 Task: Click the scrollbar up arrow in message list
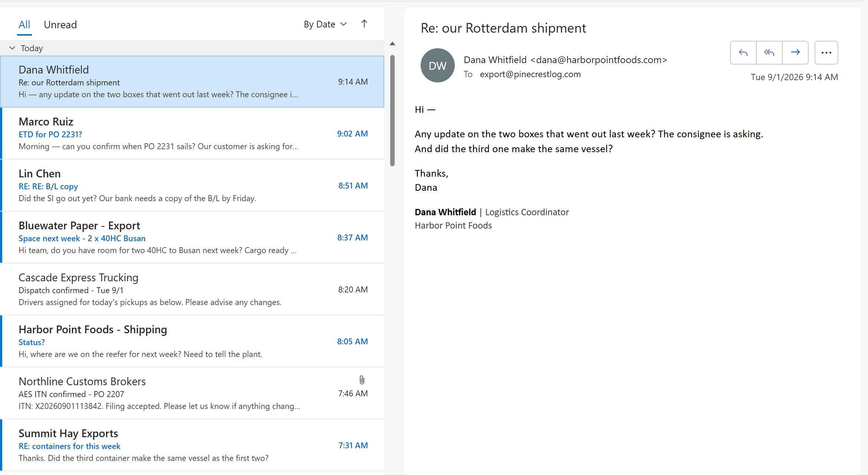pos(392,44)
